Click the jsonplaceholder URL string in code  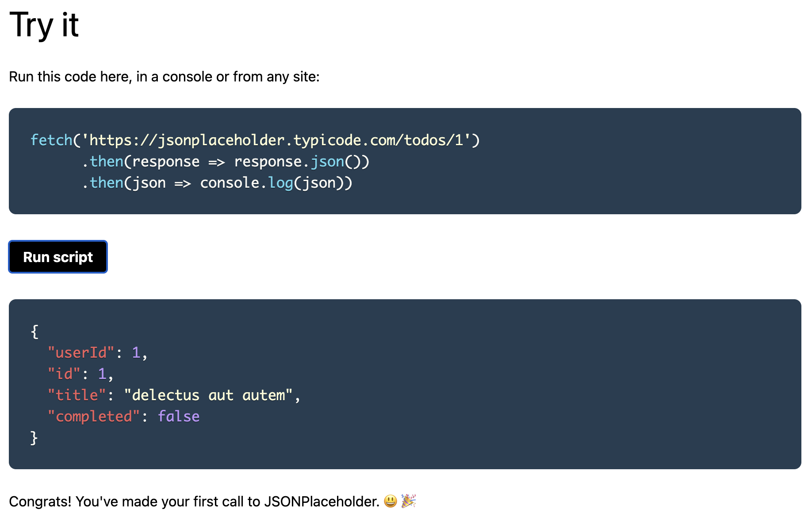click(276, 140)
